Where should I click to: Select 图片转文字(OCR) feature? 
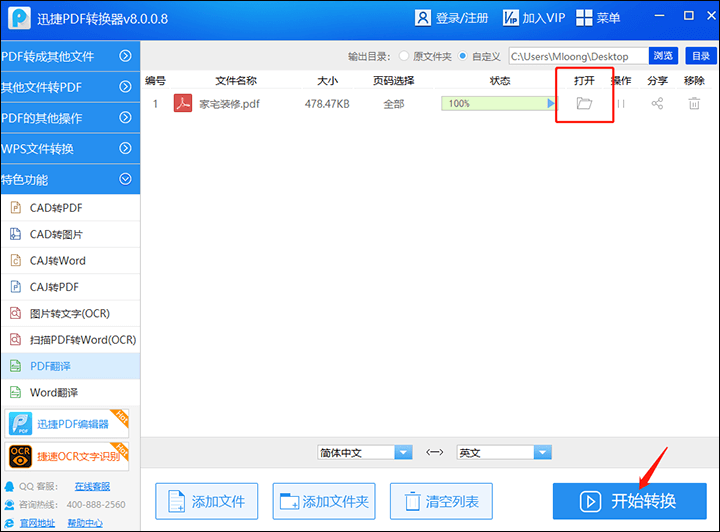71,314
